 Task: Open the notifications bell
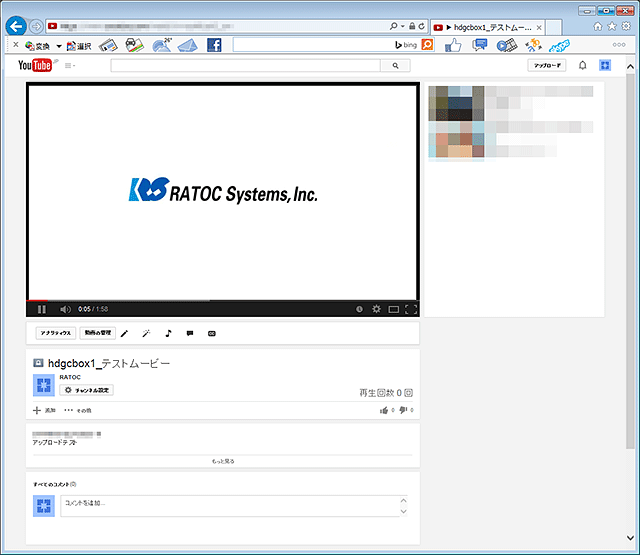pos(582,65)
